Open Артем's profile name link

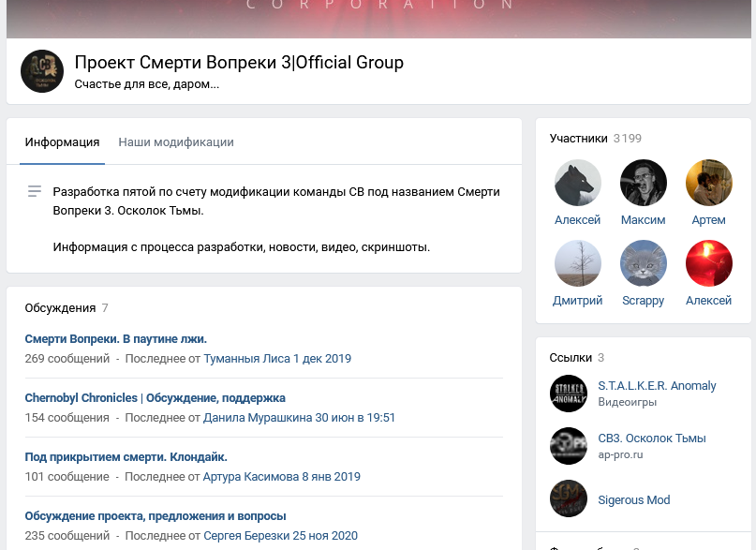[709, 220]
